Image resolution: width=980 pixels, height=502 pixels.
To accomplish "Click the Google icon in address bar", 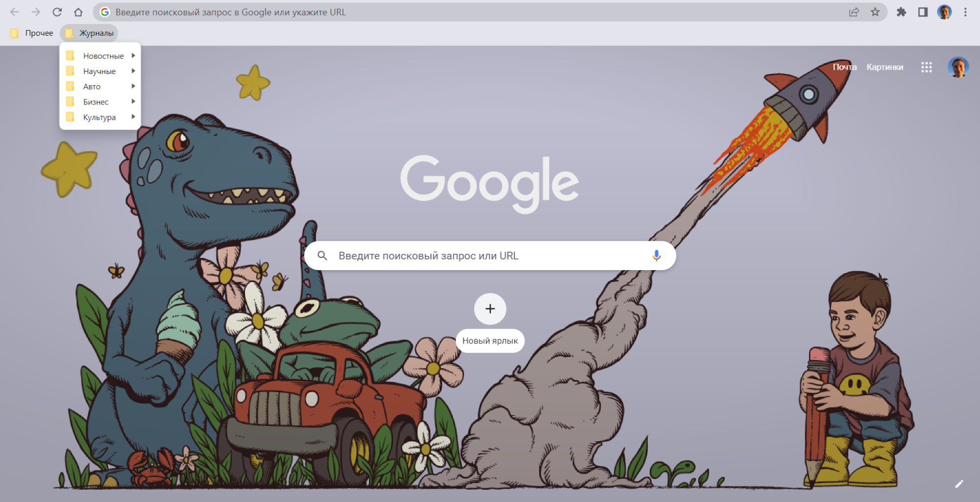I will [x=104, y=12].
